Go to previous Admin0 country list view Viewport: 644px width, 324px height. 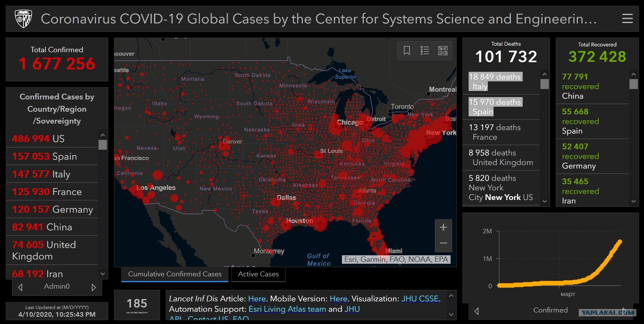coord(20,287)
